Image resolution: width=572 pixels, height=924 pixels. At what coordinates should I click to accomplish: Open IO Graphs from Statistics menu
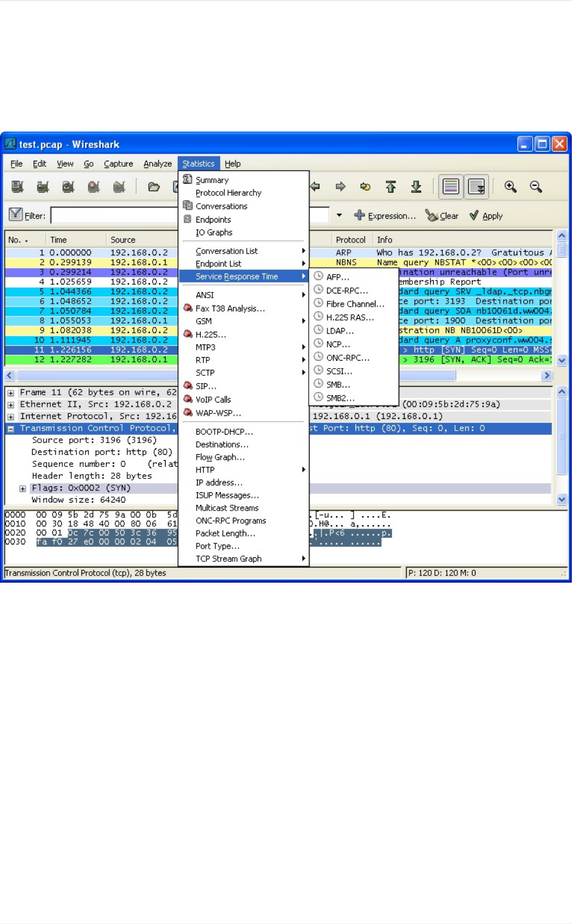[x=244, y=232]
